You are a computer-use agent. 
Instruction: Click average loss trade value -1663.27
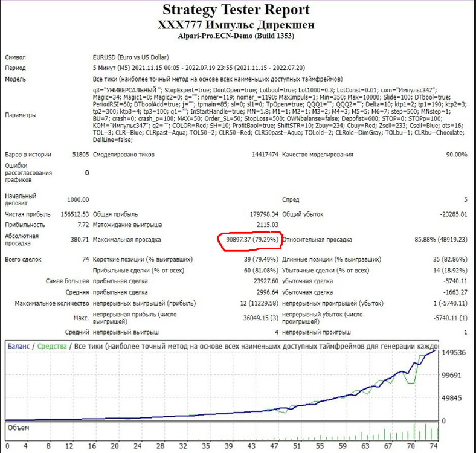point(455,292)
